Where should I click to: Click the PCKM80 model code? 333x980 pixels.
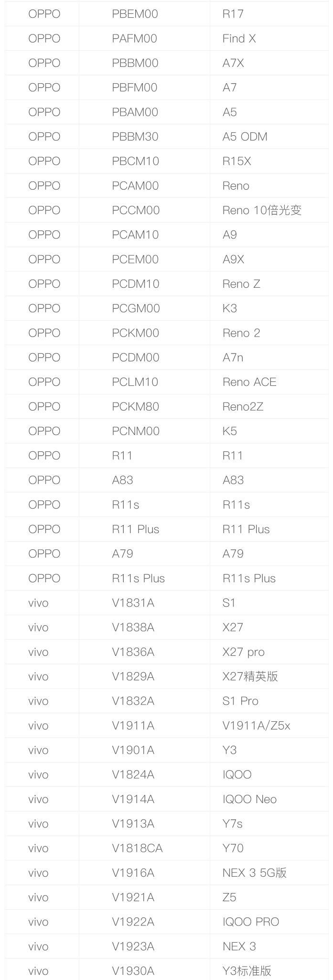coord(135,407)
